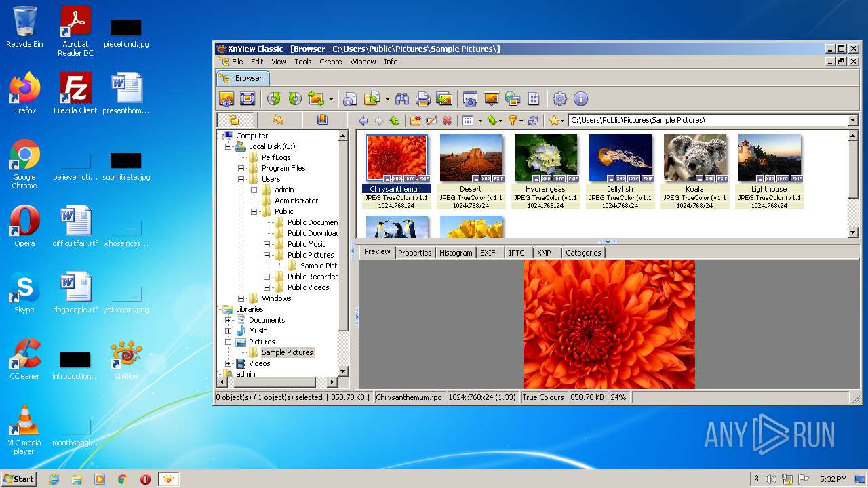Image resolution: width=868 pixels, height=488 pixels.
Task: Open the Tools menu
Action: point(302,62)
